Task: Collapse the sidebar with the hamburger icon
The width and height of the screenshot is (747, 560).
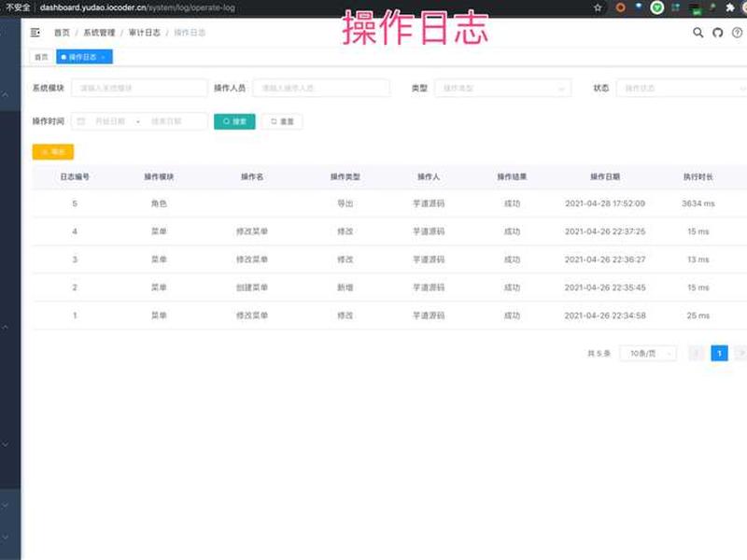Action: point(35,33)
